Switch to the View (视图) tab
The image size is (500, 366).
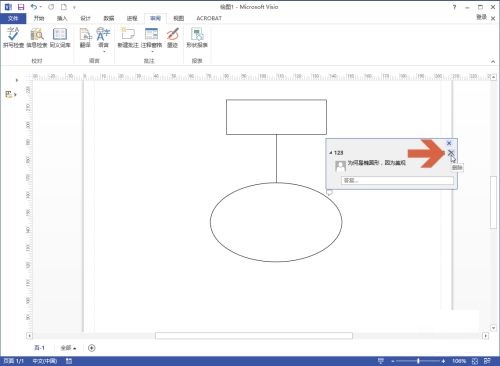(178, 18)
